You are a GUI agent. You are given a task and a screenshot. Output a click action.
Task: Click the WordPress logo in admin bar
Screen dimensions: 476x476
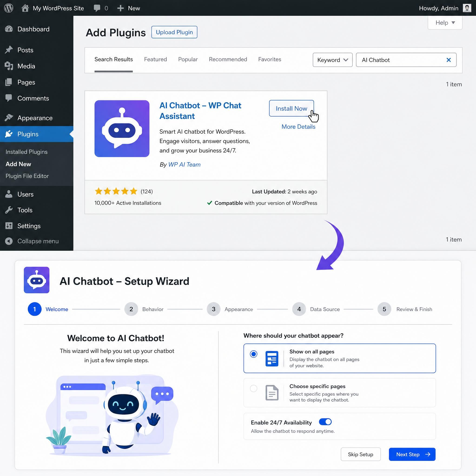coord(9,8)
